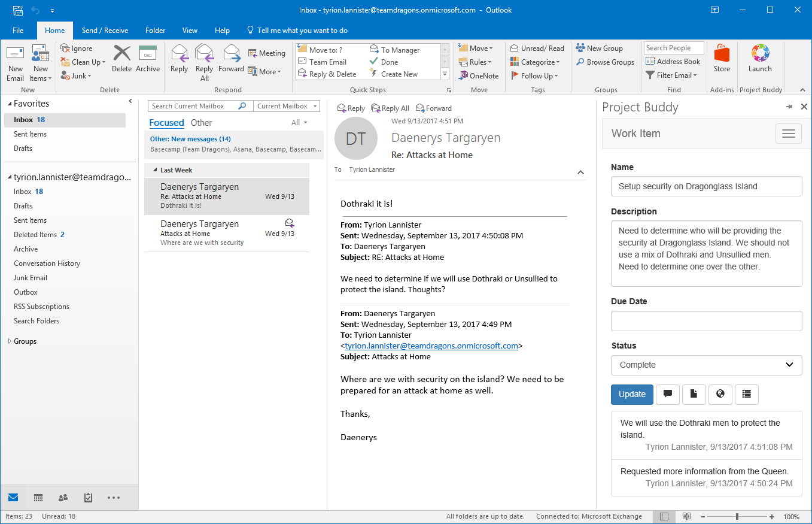The image size is (812, 524).
Task: Open the Status dropdown showing Complete
Action: (x=706, y=365)
